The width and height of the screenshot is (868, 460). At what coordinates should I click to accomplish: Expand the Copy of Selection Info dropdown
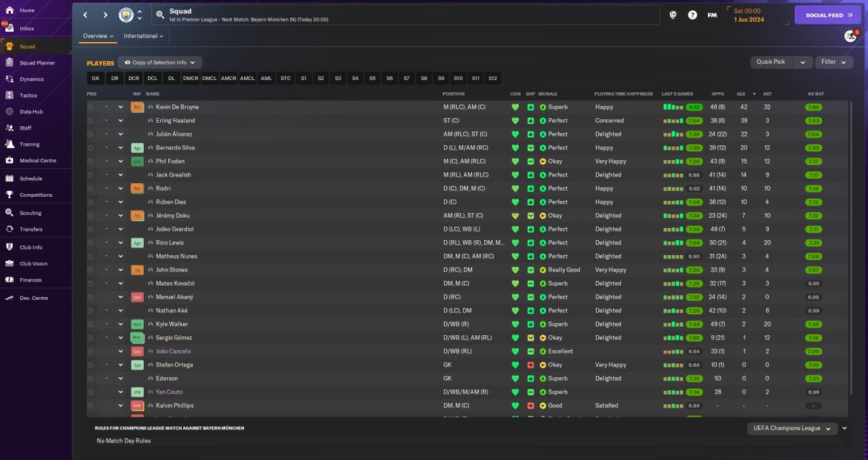point(160,62)
